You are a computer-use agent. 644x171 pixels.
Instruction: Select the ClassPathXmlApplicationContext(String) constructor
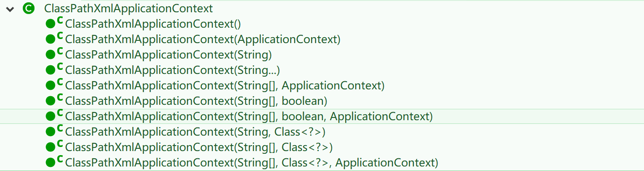[169, 55]
